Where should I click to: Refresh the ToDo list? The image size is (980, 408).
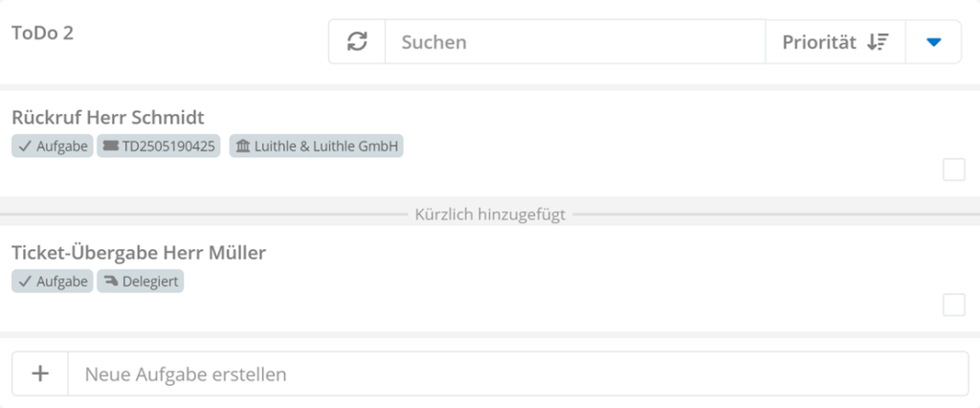coord(357,42)
